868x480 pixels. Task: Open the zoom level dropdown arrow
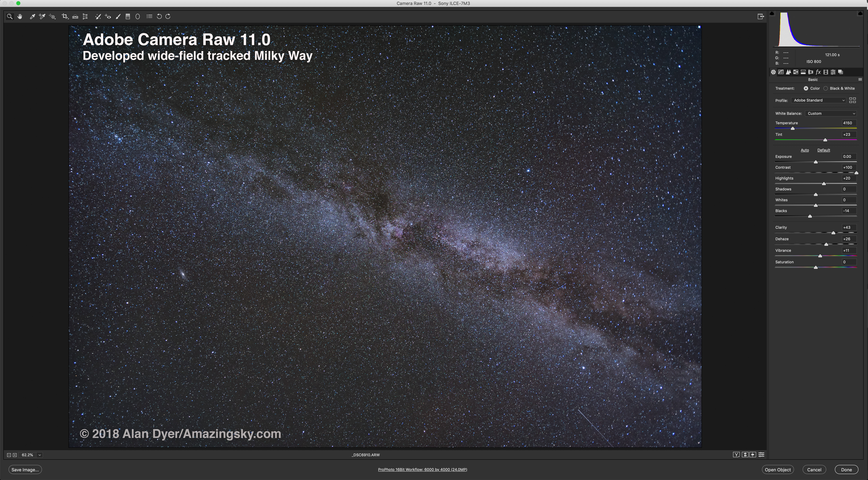point(40,455)
